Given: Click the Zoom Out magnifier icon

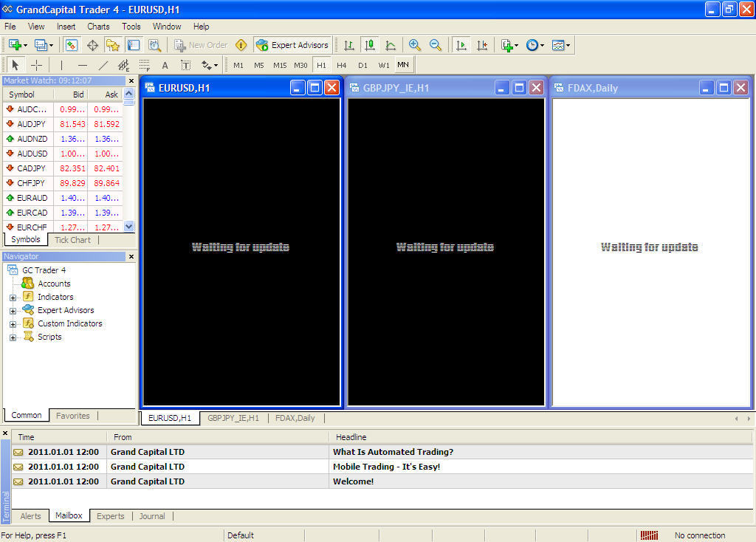Looking at the screenshot, I should pyautogui.click(x=436, y=45).
